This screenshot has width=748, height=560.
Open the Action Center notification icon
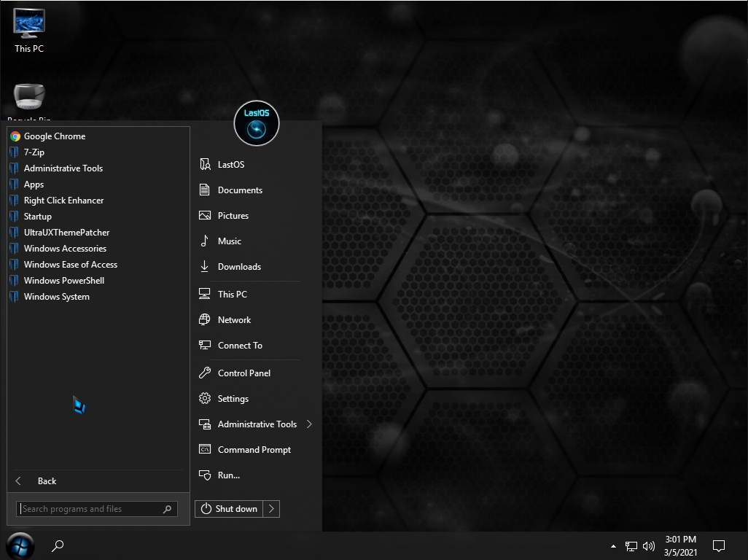pos(719,545)
